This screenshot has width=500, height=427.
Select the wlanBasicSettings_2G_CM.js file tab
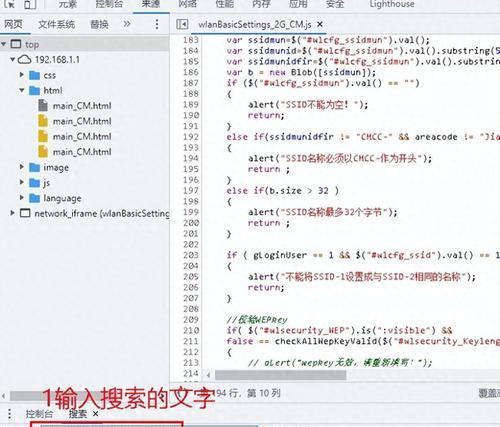coord(255,24)
